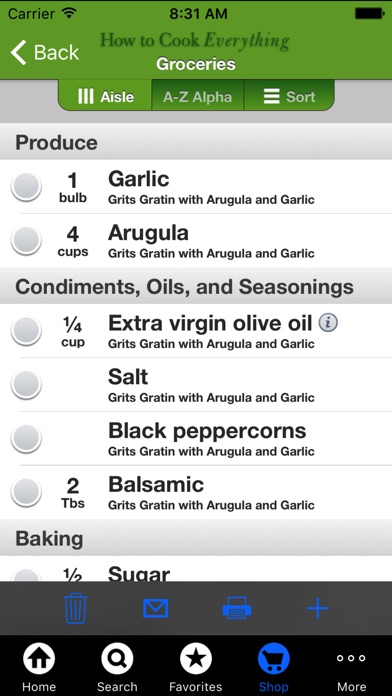The image size is (392, 696).
Task: Switch to A-Z Alpha sorting tab
Action: pos(198,96)
